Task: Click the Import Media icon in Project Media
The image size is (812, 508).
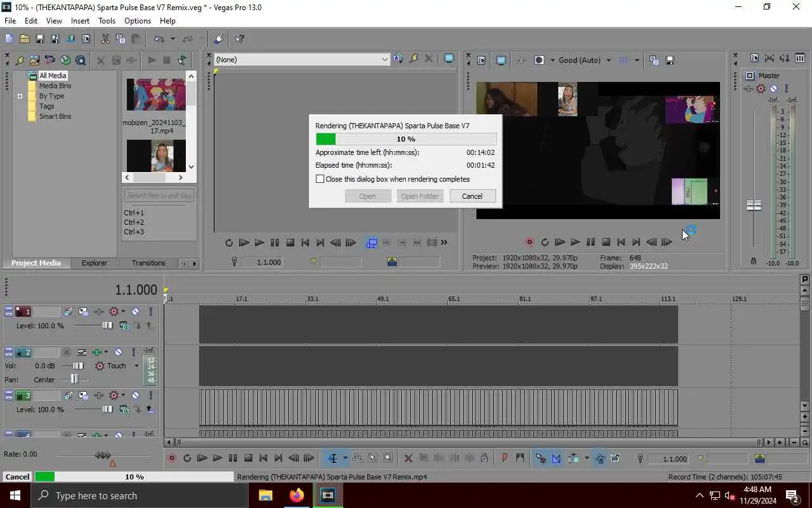Action: point(34,60)
